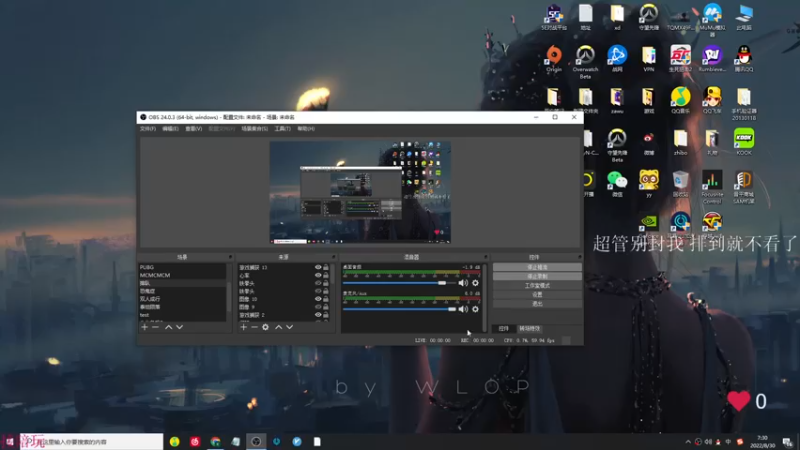Switch to the 转场特效 tab
The image size is (800, 450).
529,329
